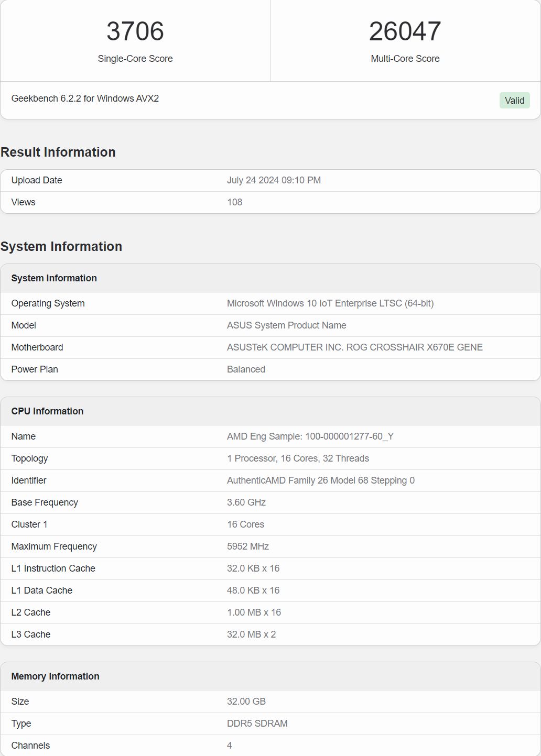Click the Views count 108

pyautogui.click(x=234, y=202)
